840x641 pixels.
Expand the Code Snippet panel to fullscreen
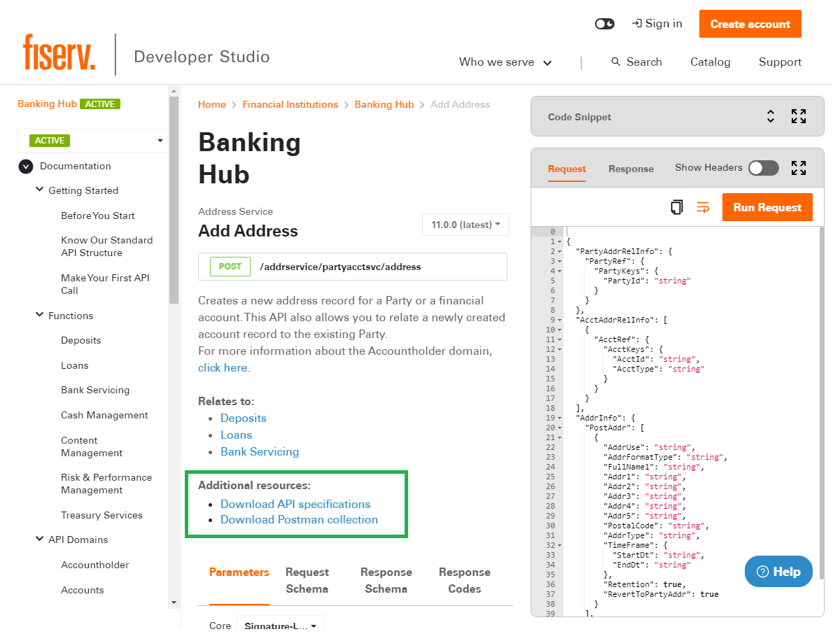pos(799,117)
